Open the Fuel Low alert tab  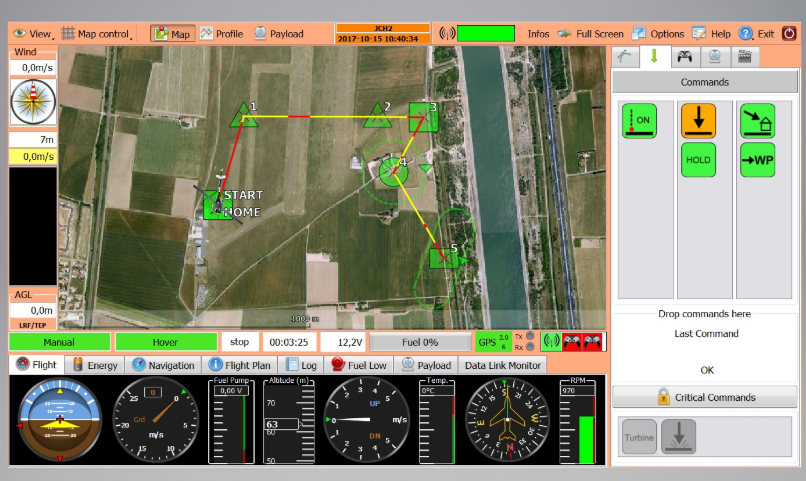(359, 365)
